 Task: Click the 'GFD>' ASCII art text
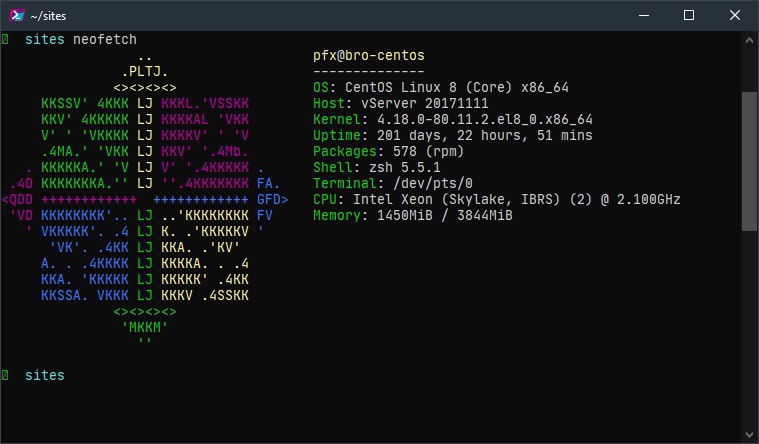click(273, 199)
